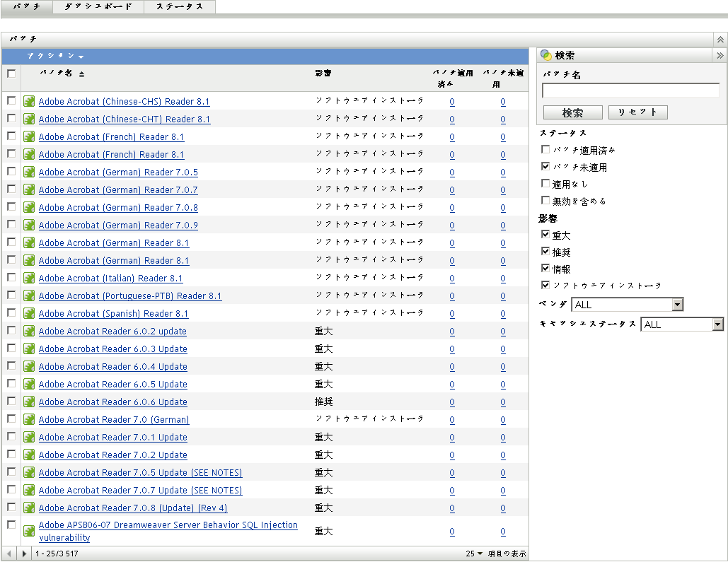The width and height of the screenshot is (728, 562).
Task: Sort by パッチ名 column header
Action: click(56, 73)
